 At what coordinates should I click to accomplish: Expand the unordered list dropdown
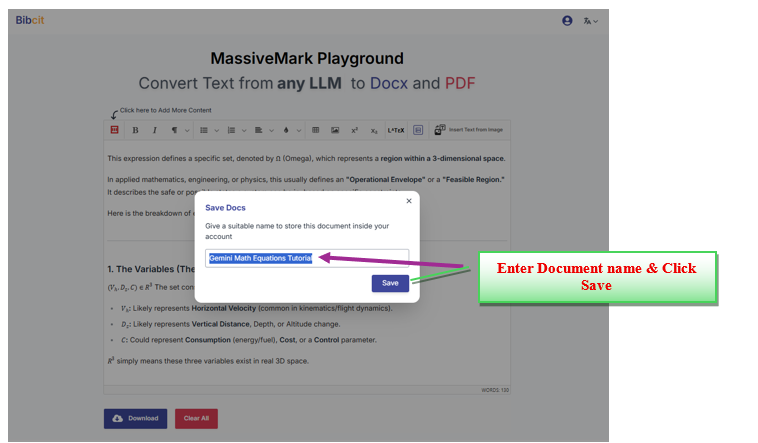[x=207, y=130]
